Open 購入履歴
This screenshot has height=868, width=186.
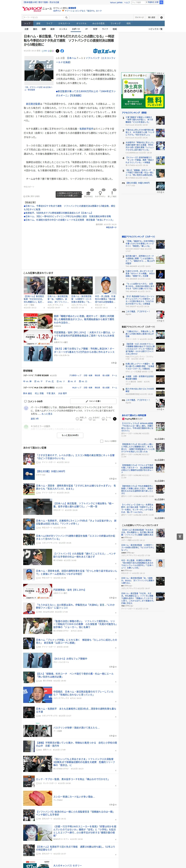click(x=152, y=18)
